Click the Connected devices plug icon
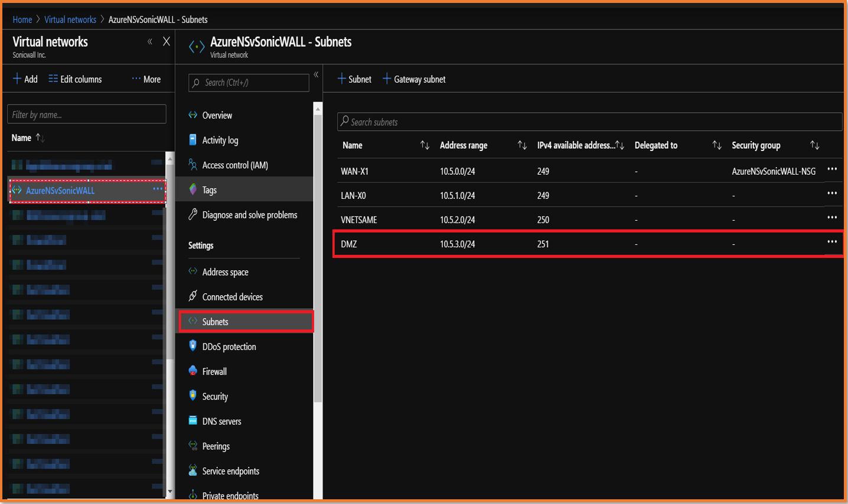Screen dimensions: 848x504 [193, 296]
